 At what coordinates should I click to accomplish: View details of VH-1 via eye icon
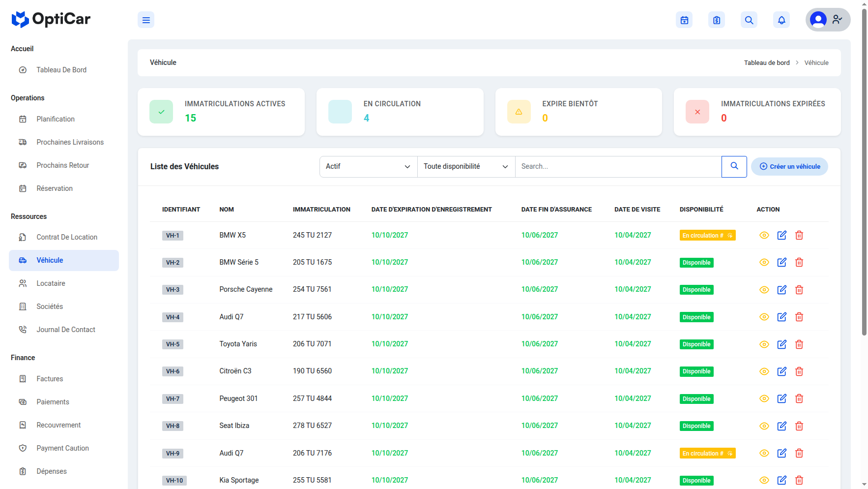(x=764, y=235)
